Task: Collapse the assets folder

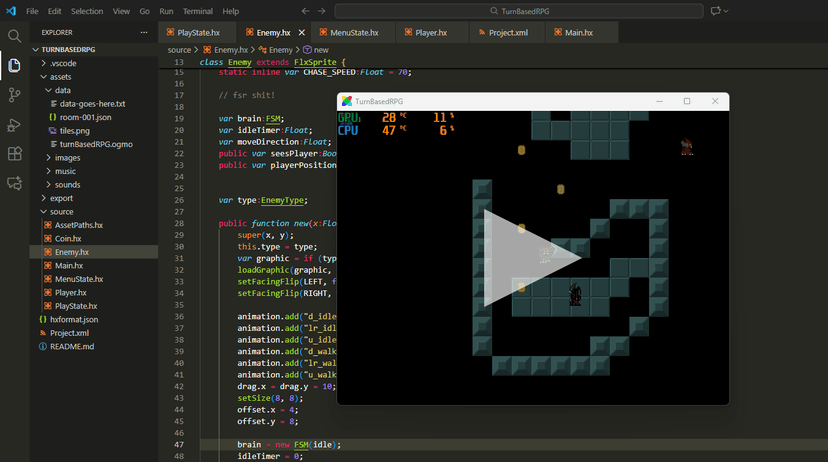Action: (x=61, y=76)
